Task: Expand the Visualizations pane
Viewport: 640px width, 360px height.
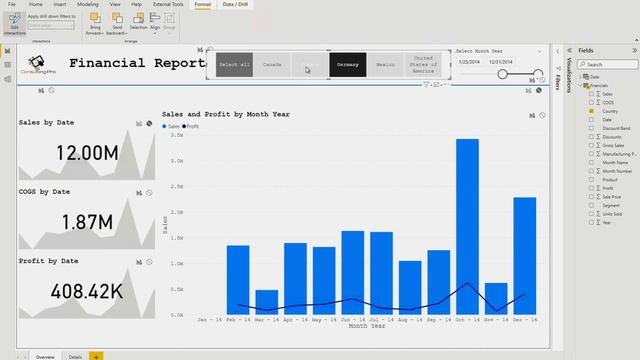Action: [569, 51]
